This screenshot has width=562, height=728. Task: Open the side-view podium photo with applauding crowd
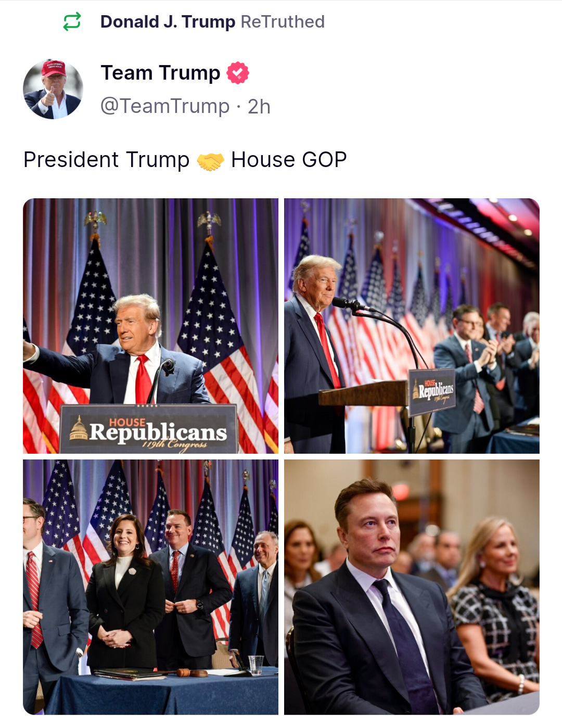tap(412, 326)
